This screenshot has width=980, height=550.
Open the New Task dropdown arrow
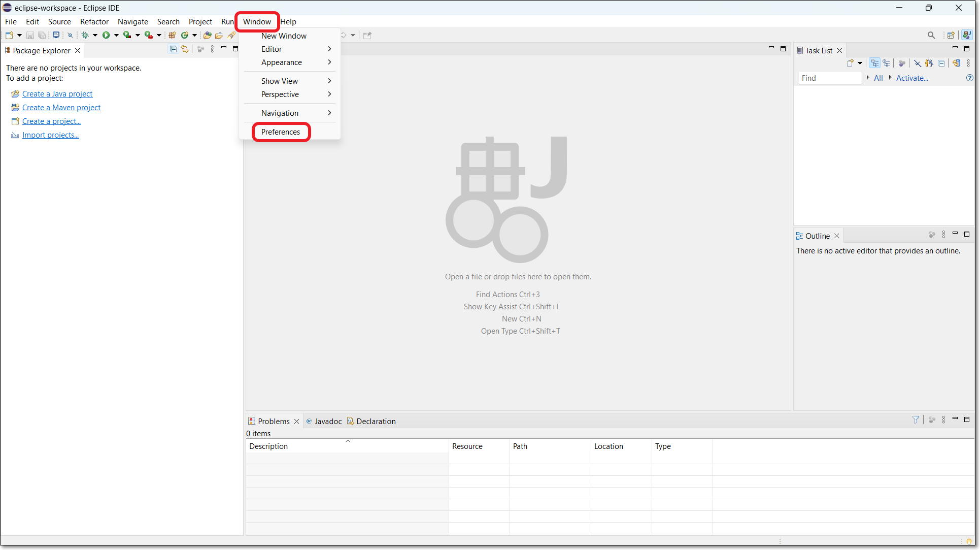[x=860, y=63]
